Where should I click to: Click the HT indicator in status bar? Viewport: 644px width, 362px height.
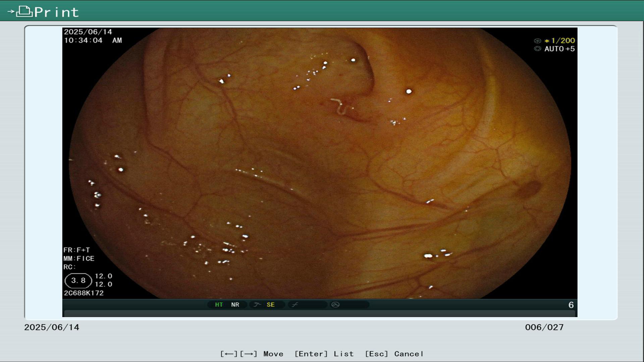[x=219, y=305]
